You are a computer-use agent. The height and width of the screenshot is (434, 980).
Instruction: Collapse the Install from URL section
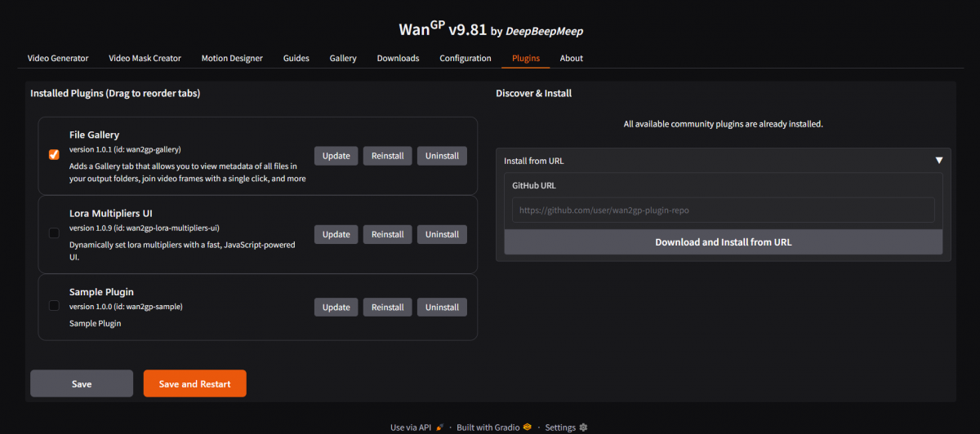point(938,161)
